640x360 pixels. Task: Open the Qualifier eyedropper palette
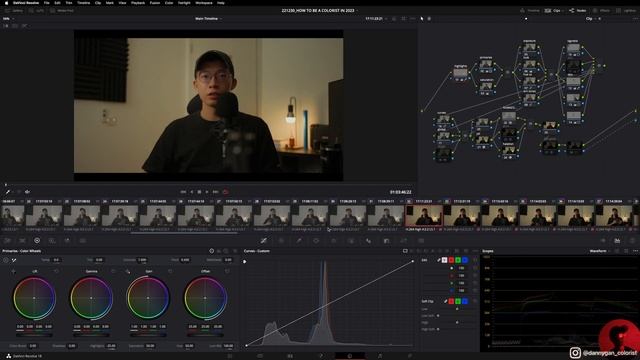(x=299, y=241)
